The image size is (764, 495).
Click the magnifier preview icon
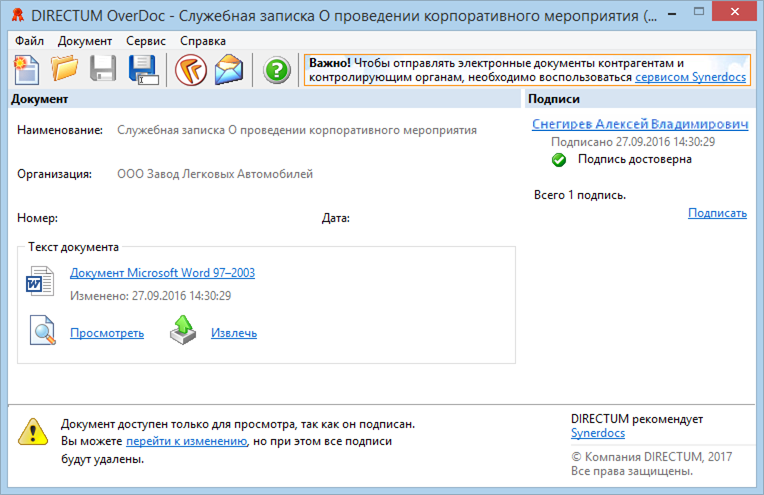click(42, 330)
